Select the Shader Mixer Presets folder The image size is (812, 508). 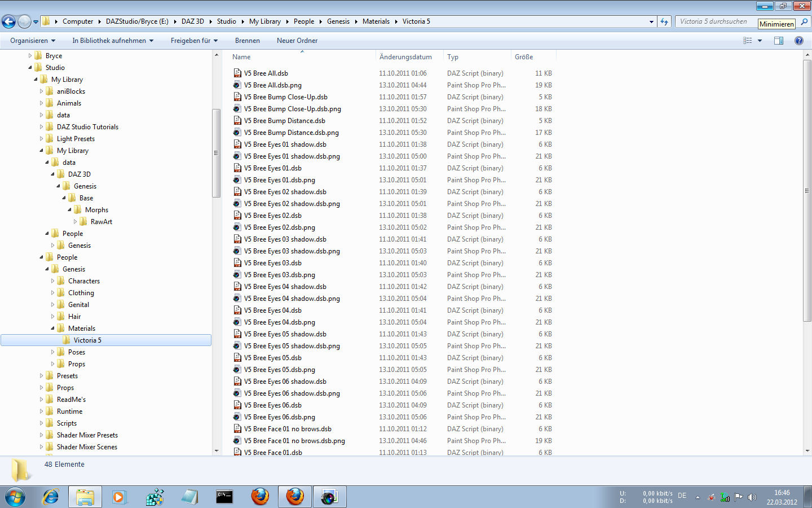[x=87, y=435]
